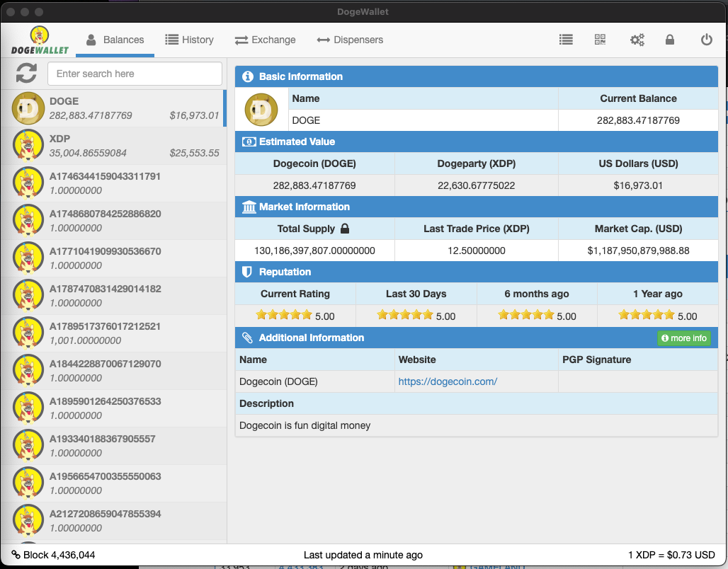The height and width of the screenshot is (569, 728).
Task: Click the dog icon beside A1746344159043311791
Action: click(x=28, y=183)
